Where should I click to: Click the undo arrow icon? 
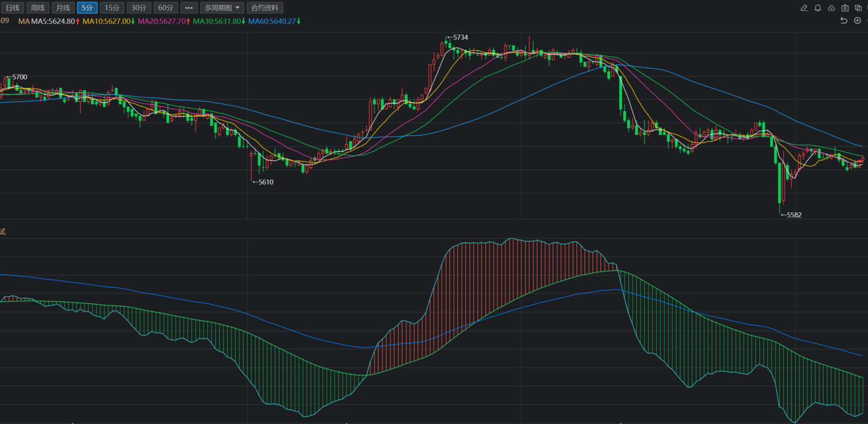pos(844,20)
